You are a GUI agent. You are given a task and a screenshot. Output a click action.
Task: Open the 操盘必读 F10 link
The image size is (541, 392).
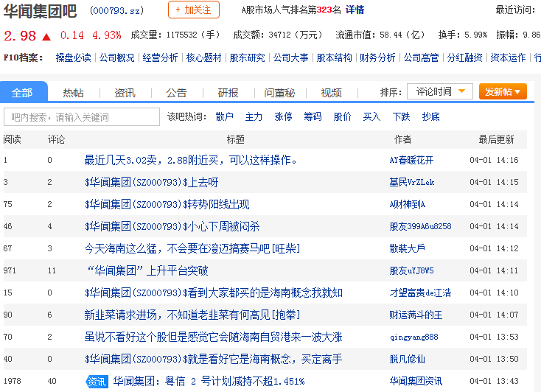73,57
